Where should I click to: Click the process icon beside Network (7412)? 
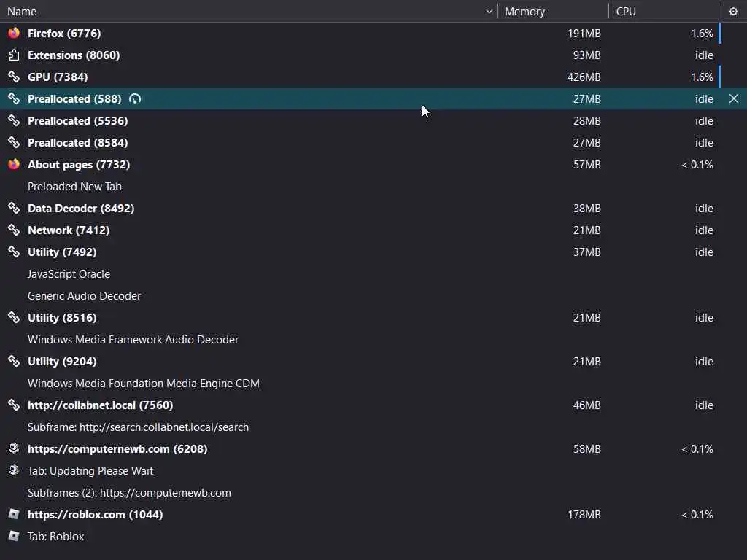coord(14,230)
